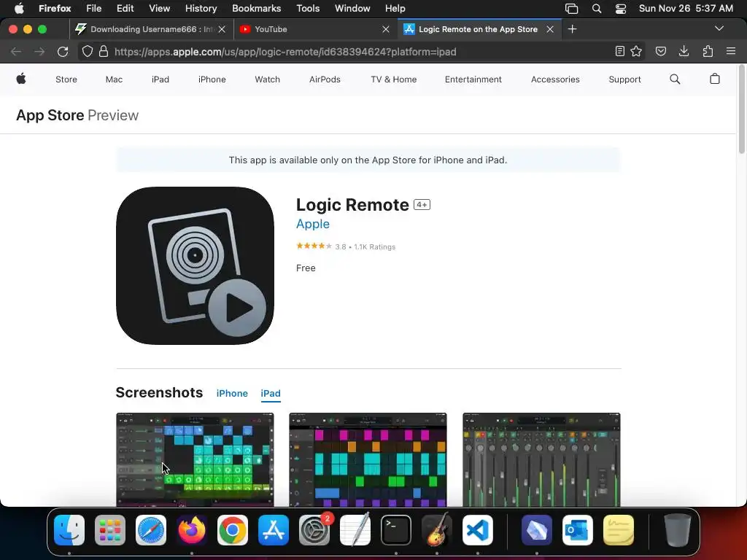Click the Logic Remote app icon
Screen dimensions: 747x560
pos(195,265)
